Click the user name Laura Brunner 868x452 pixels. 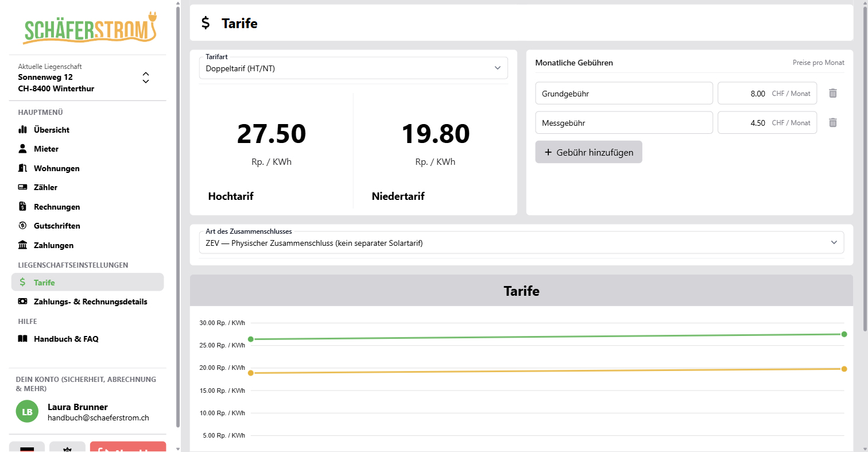pyautogui.click(x=77, y=407)
